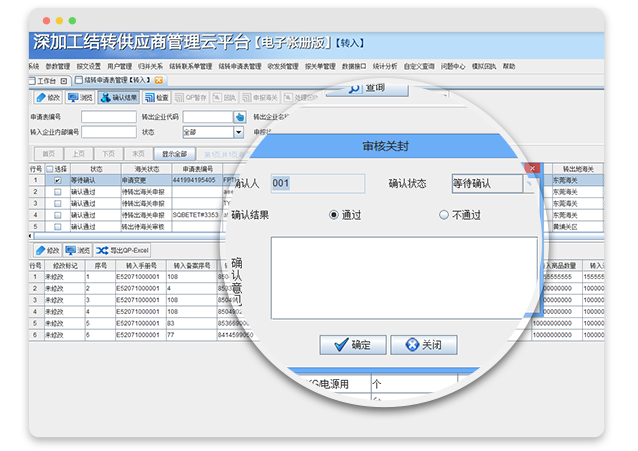This screenshot has height=451, width=638.
Task: Open the 自定义查询 menu
Action: 419,66
